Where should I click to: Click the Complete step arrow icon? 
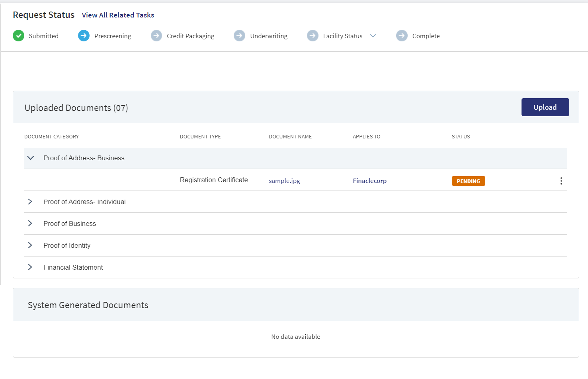coord(402,36)
